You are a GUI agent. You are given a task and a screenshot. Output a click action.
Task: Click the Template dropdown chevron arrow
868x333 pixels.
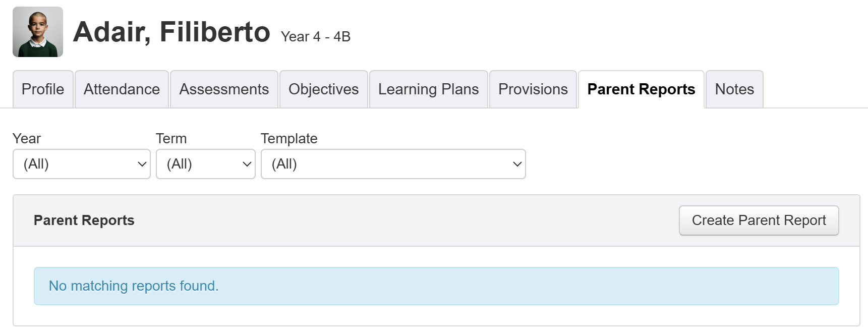[x=517, y=164]
